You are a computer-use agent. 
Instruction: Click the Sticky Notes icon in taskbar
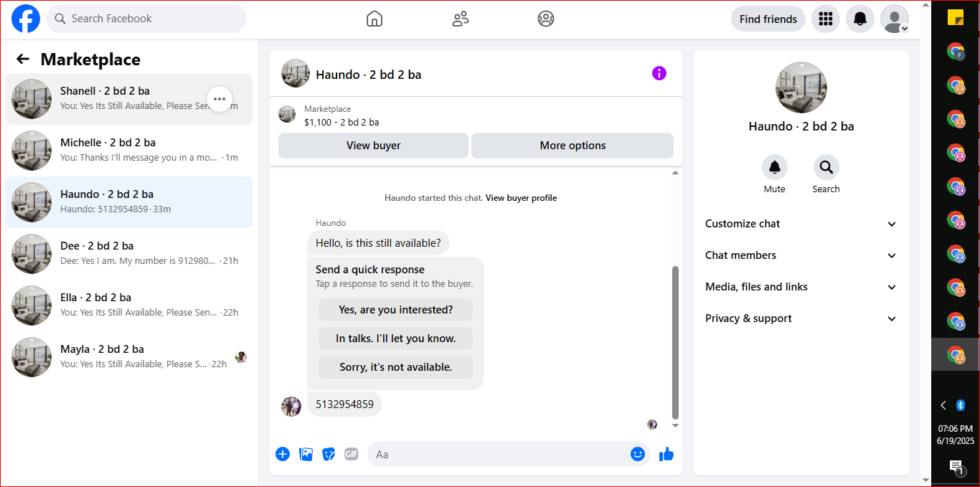(x=956, y=17)
